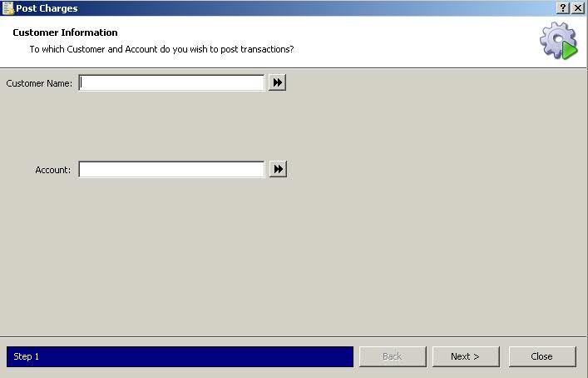Click the Account label

pos(53,170)
